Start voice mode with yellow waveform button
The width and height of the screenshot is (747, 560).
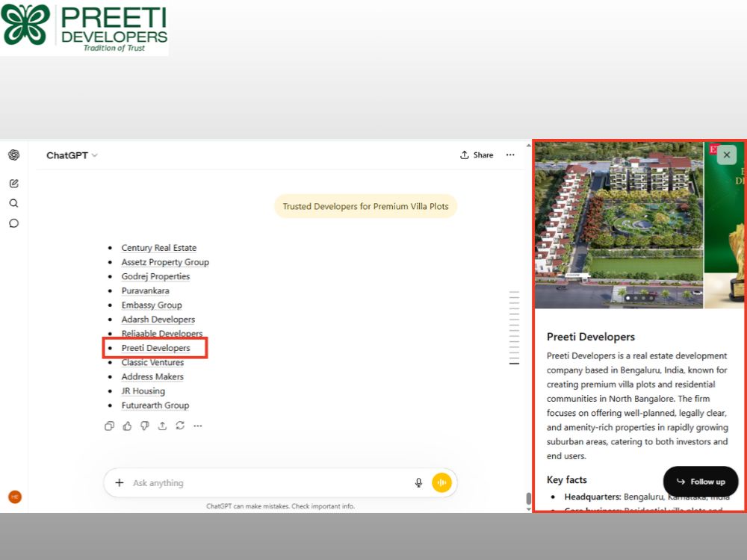[x=442, y=482]
